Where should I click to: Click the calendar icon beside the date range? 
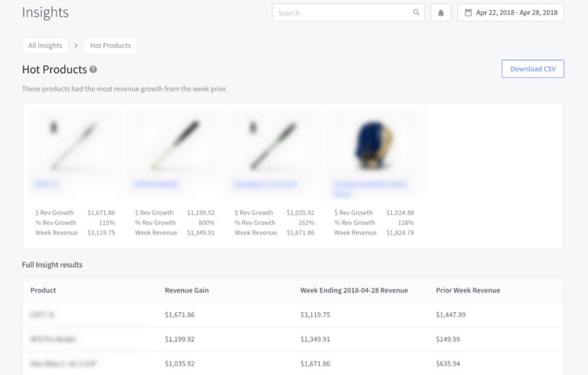[468, 13]
